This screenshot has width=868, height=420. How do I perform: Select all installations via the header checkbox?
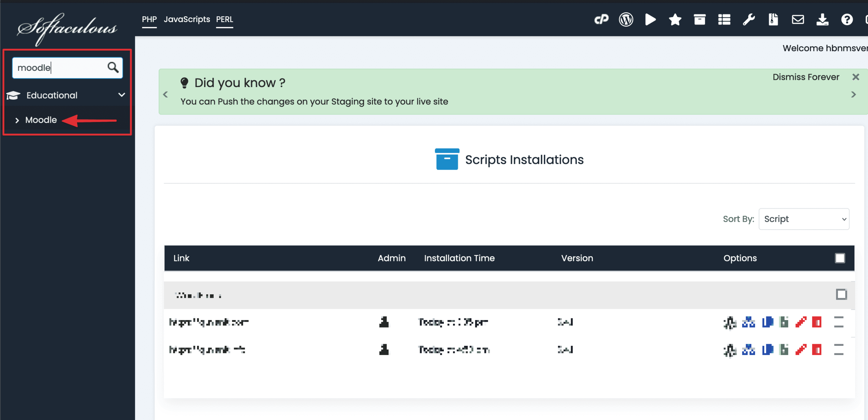point(840,258)
